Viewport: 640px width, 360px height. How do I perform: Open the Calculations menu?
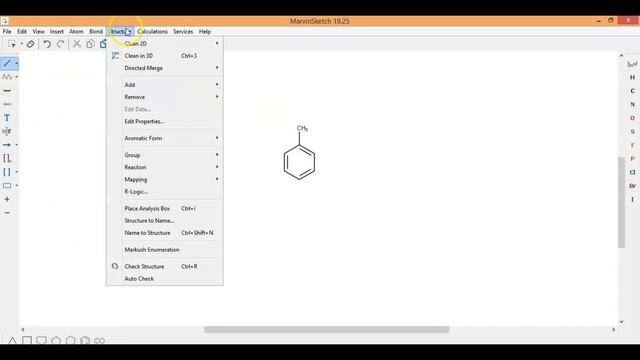(x=152, y=31)
